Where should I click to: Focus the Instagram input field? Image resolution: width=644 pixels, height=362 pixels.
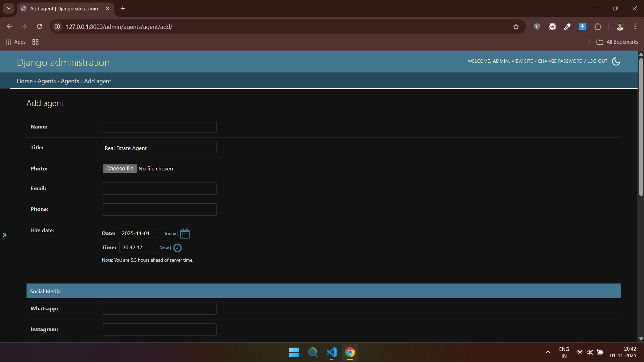pos(159,330)
